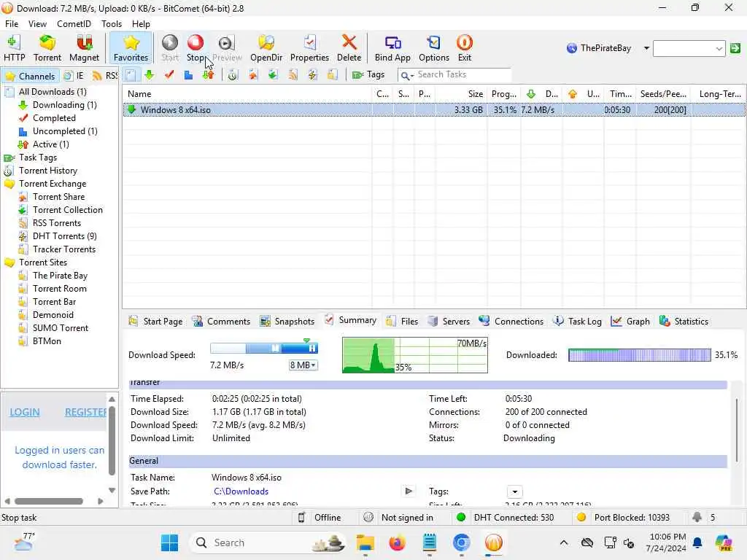Click the Magnet link toolbar icon
The height and width of the screenshot is (560, 747).
pyautogui.click(x=85, y=48)
